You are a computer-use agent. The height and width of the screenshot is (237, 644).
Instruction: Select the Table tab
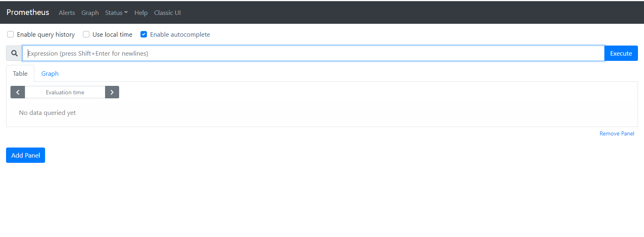[x=20, y=74]
